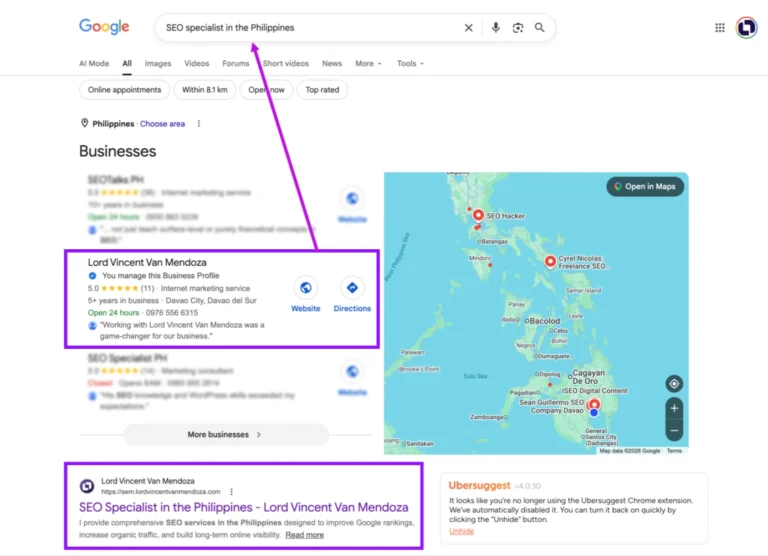Start voice search with microphone icon
Screen dimensions: 768x556
496,28
